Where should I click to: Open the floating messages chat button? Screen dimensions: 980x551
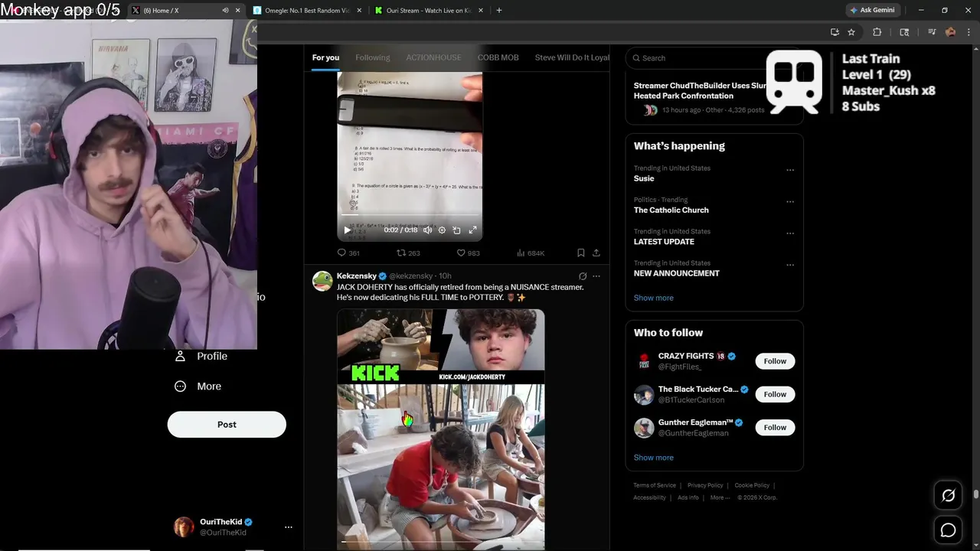tap(948, 530)
